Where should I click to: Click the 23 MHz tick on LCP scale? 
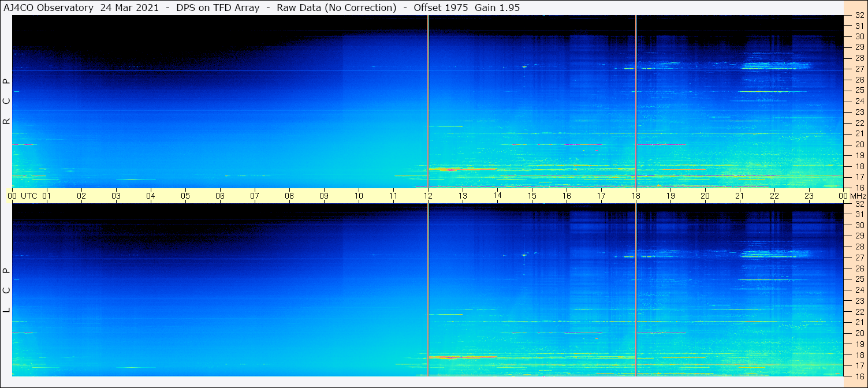pyautogui.click(x=859, y=301)
